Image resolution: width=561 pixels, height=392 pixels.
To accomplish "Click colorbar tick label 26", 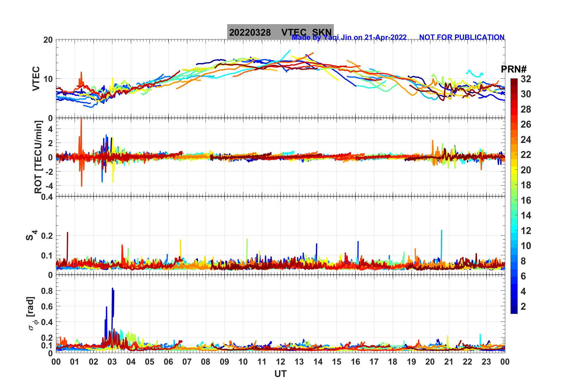I will [x=526, y=124].
